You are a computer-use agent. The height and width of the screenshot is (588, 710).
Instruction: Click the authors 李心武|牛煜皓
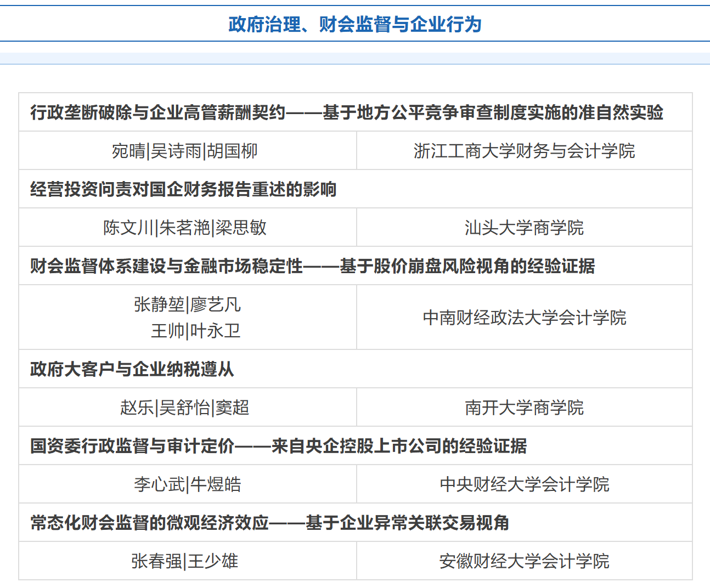point(187,484)
